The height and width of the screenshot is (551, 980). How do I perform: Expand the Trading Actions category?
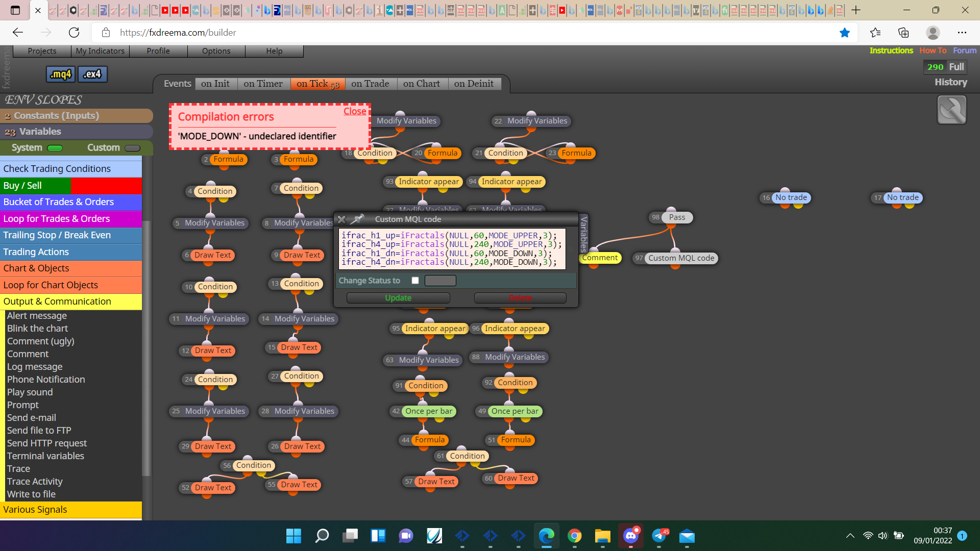click(x=71, y=252)
